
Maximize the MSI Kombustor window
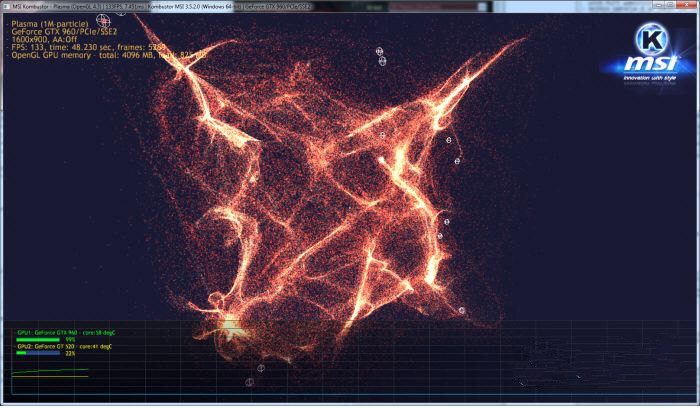[x=671, y=5]
